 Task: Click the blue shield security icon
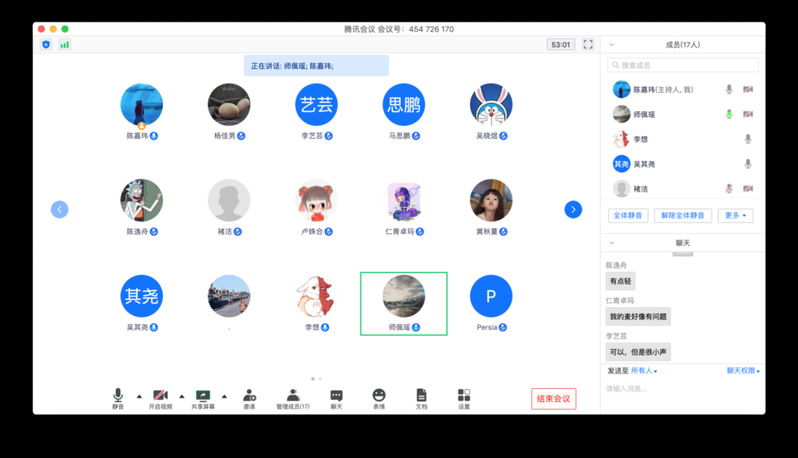(46, 45)
